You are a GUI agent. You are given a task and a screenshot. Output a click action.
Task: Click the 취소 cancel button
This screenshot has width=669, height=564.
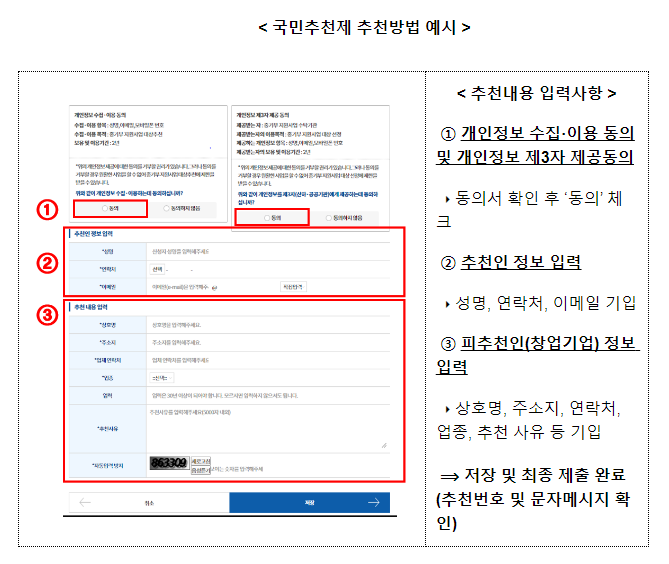pos(149,503)
